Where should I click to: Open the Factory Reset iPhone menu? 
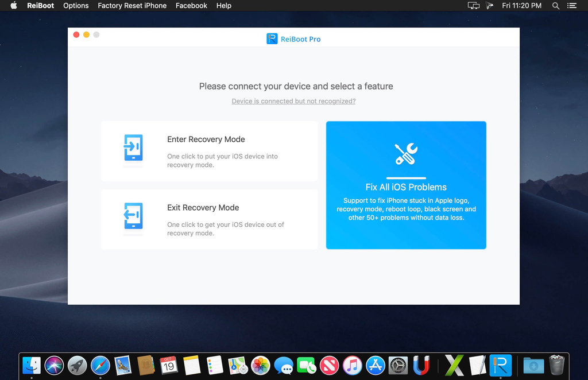pos(132,6)
